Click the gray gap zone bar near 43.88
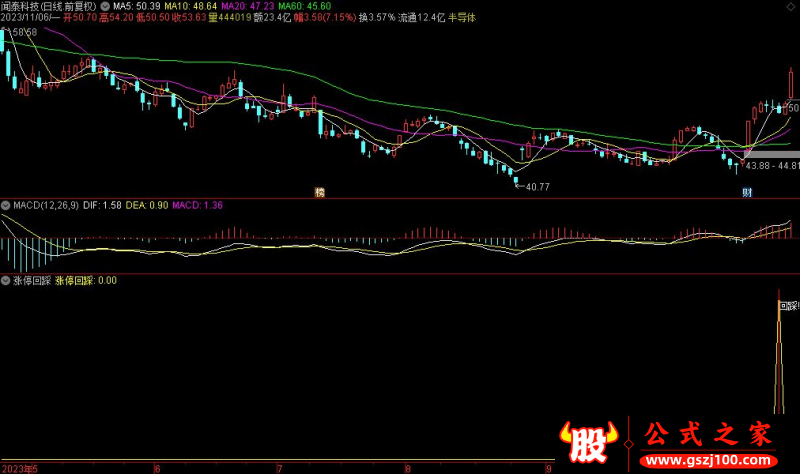The image size is (800, 474). click(772, 154)
